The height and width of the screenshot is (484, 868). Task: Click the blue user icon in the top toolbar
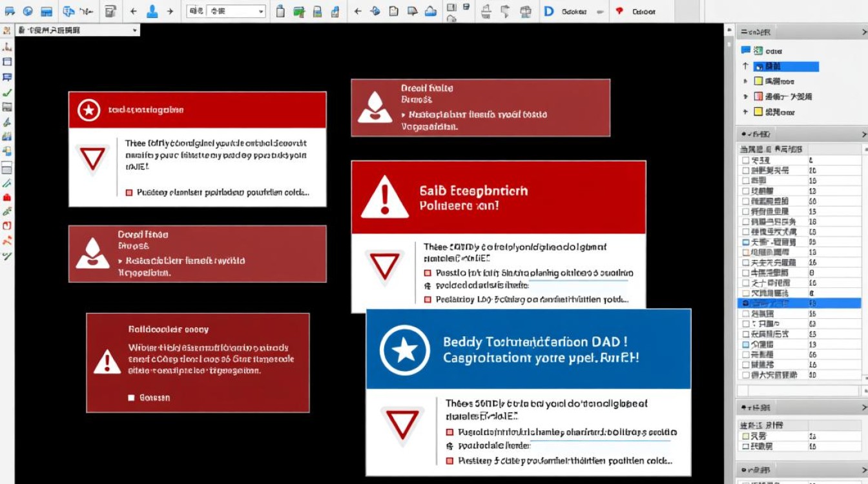click(x=152, y=11)
